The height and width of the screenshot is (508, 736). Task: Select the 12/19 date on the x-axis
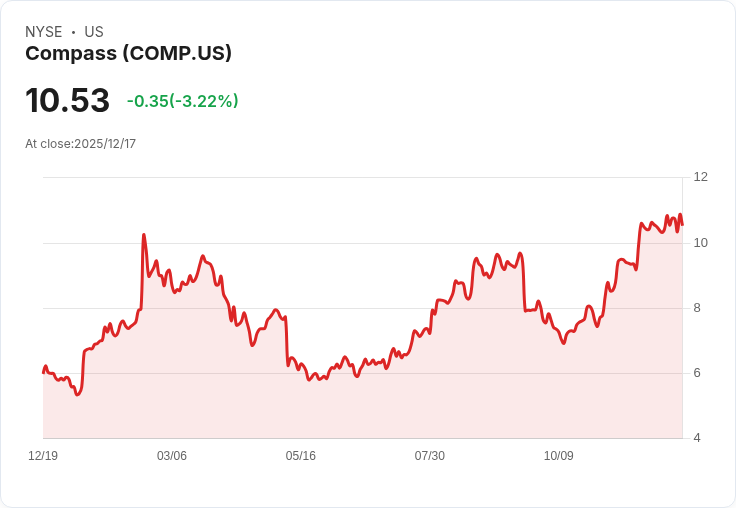(43, 456)
